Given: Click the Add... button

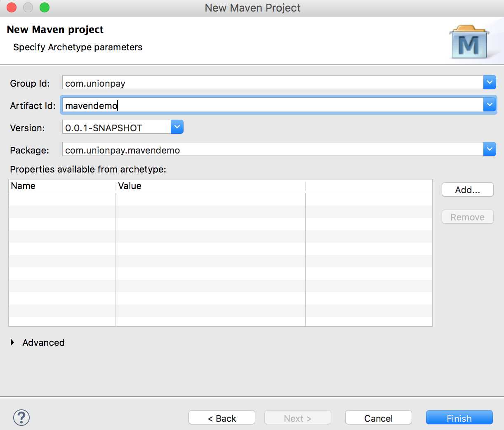Looking at the screenshot, I should pyautogui.click(x=467, y=190).
